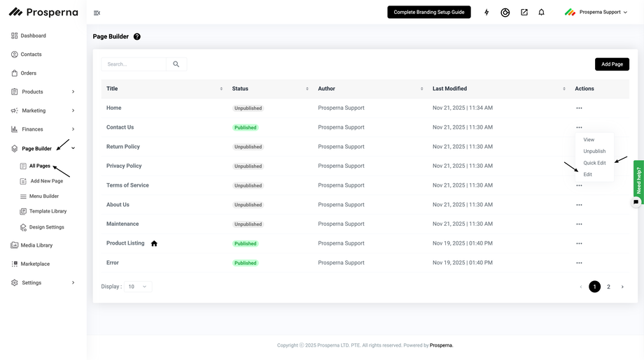This screenshot has width=644, height=360.
Task: Click the lightning bolt quick actions icon
Action: (x=486, y=13)
